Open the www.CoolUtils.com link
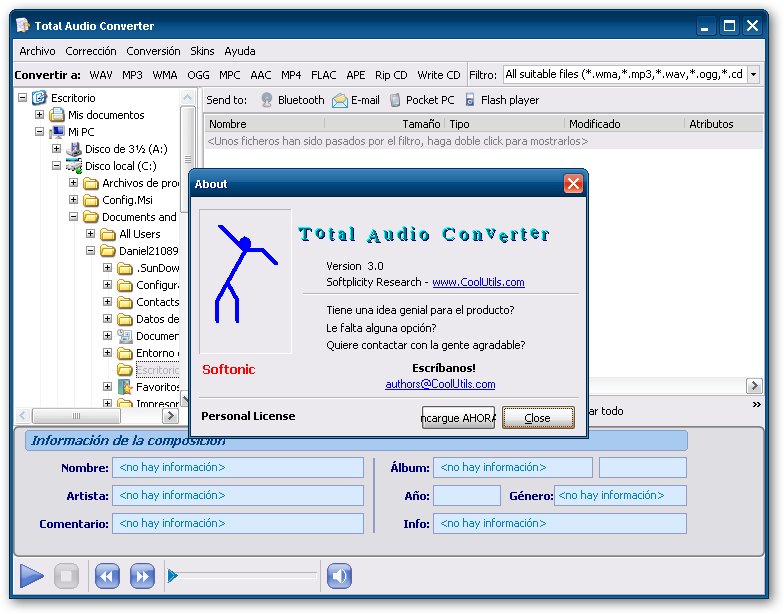This screenshot has height=614, width=784. click(x=478, y=283)
